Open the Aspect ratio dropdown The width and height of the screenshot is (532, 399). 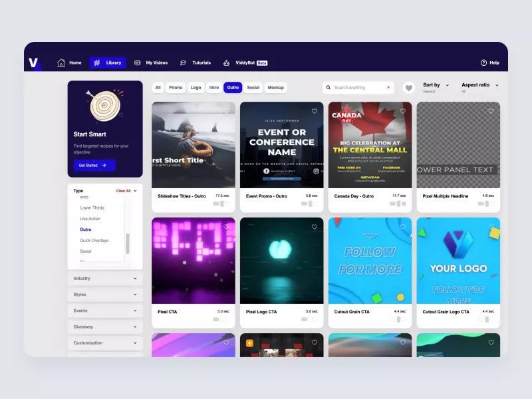pyautogui.click(x=479, y=87)
